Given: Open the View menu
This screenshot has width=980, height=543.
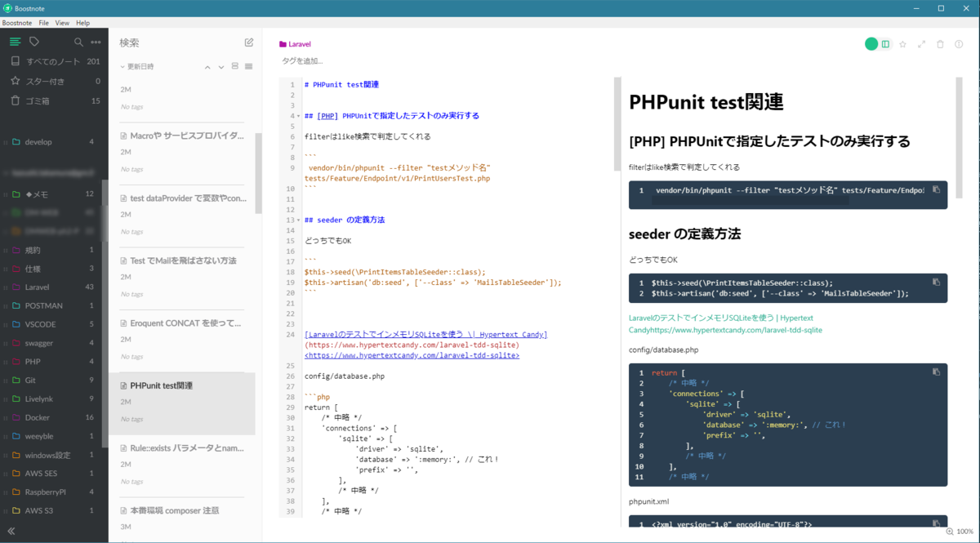Looking at the screenshot, I should click(x=62, y=23).
